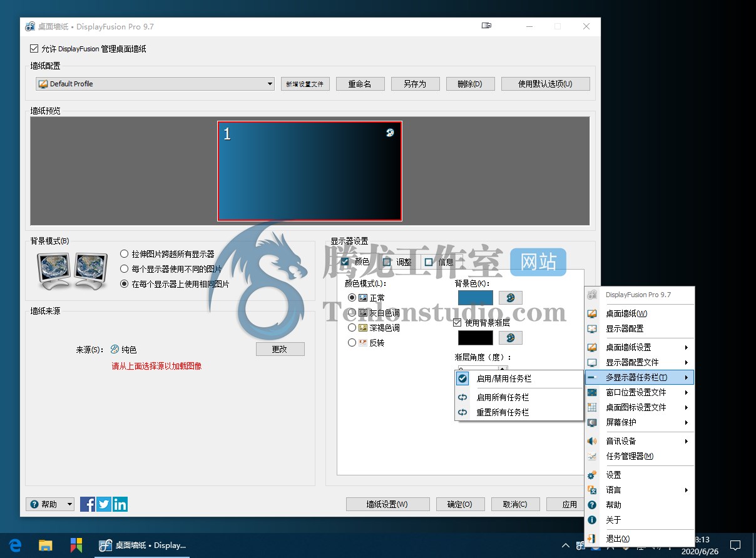Select 深褐色调 color mode radio
The image size is (756, 558).
point(352,328)
